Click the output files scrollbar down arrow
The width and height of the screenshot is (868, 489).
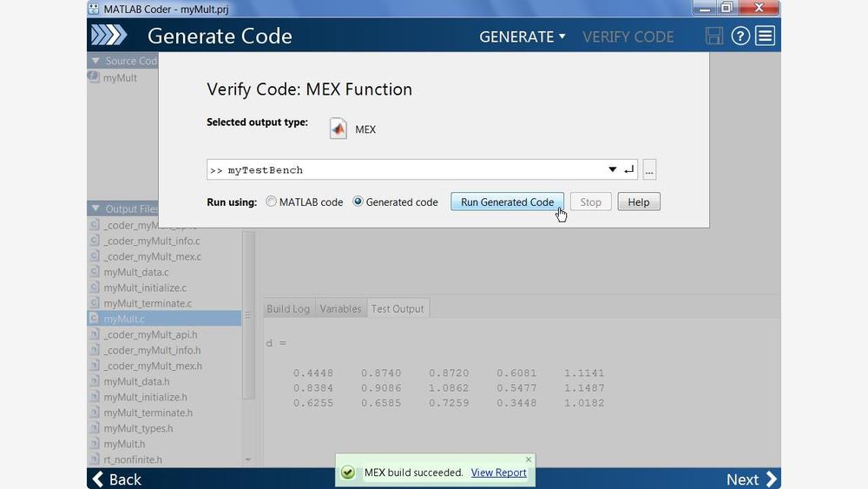(x=248, y=459)
